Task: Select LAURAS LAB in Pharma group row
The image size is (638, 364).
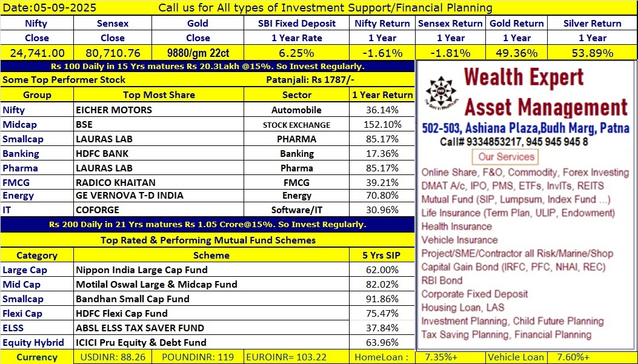Action: 159,168
